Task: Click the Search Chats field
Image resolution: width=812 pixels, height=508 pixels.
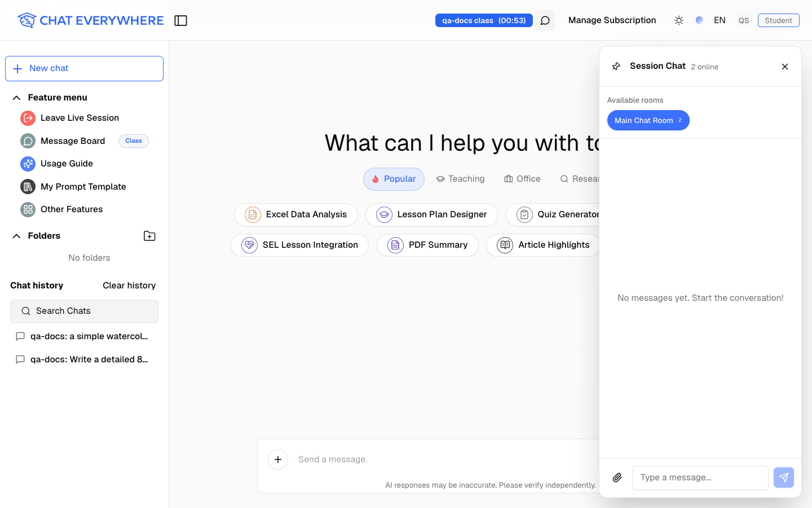Action: tap(84, 311)
